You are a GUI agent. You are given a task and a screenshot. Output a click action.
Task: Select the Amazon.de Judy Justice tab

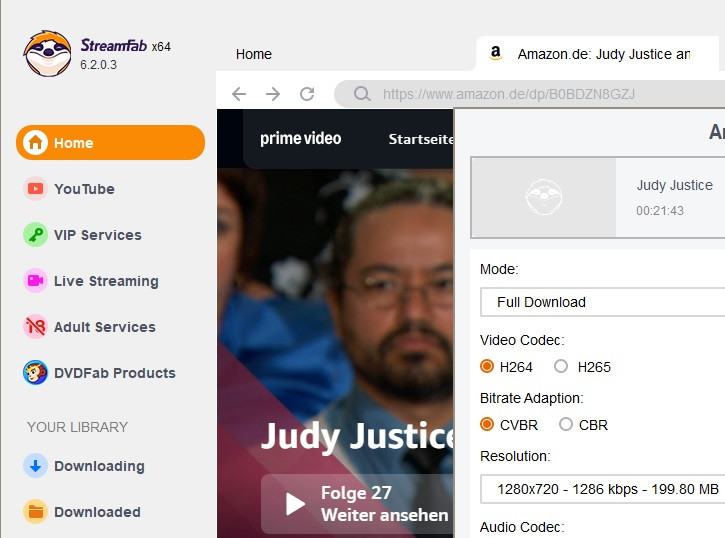[x=597, y=54]
